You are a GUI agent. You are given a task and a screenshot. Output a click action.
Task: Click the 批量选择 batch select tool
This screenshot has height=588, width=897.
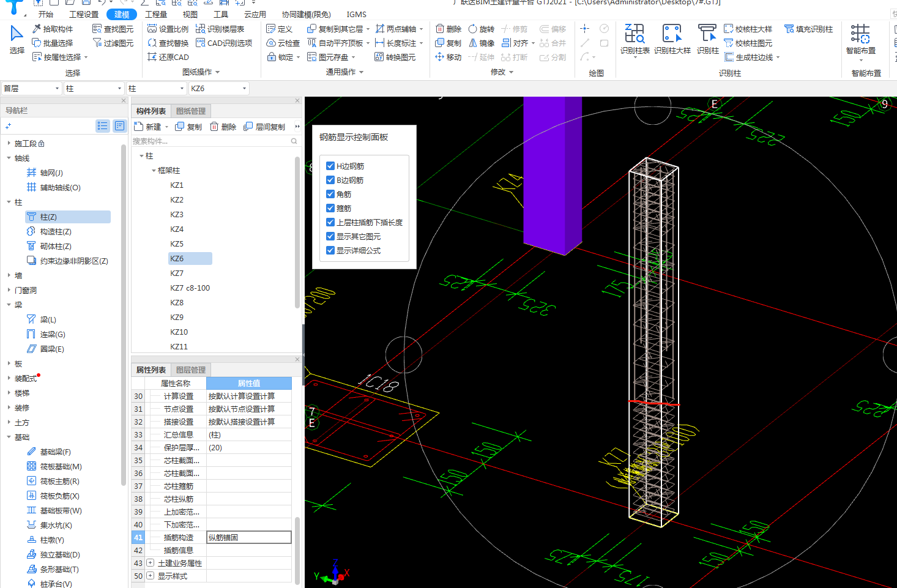pos(53,43)
